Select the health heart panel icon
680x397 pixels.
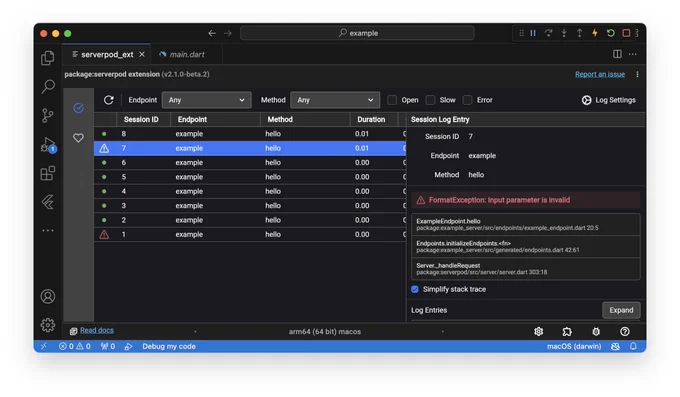(78, 138)
